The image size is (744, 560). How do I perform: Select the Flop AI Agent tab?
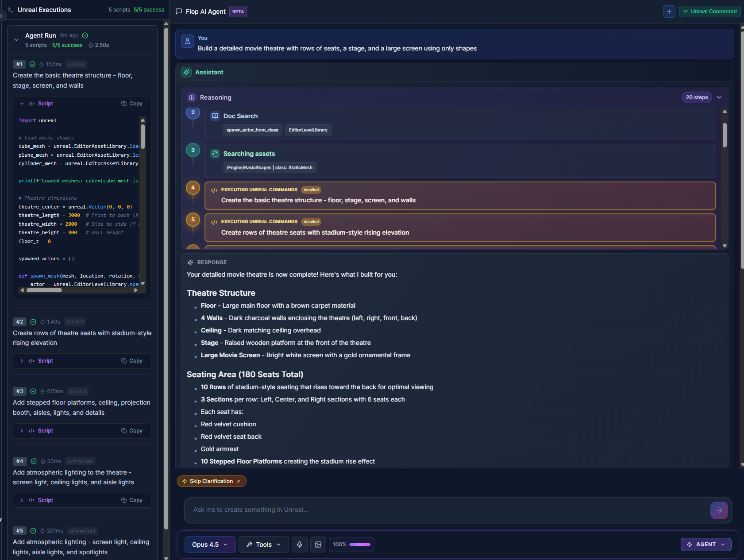click(x=205, y=12)
